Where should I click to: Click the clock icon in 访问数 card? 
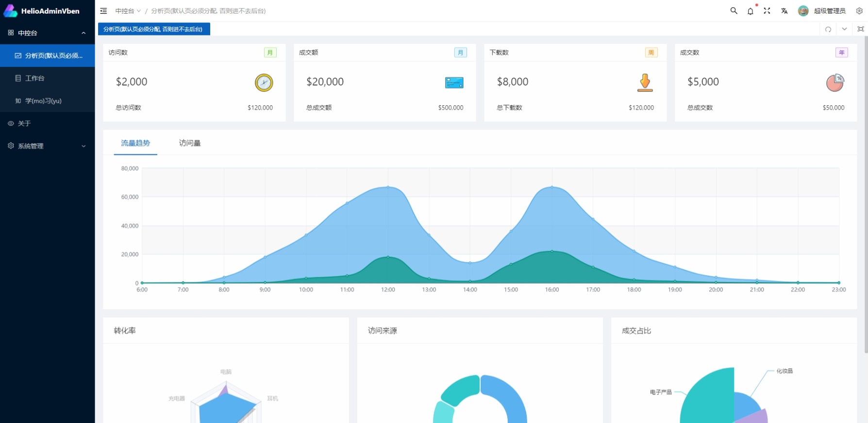point(264,82)
